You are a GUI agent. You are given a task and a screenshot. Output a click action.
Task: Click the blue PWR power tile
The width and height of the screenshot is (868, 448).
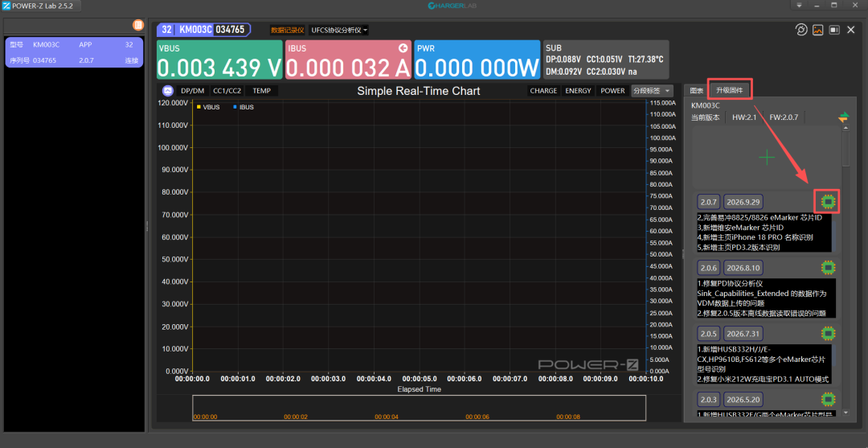(x=477, y=60)
